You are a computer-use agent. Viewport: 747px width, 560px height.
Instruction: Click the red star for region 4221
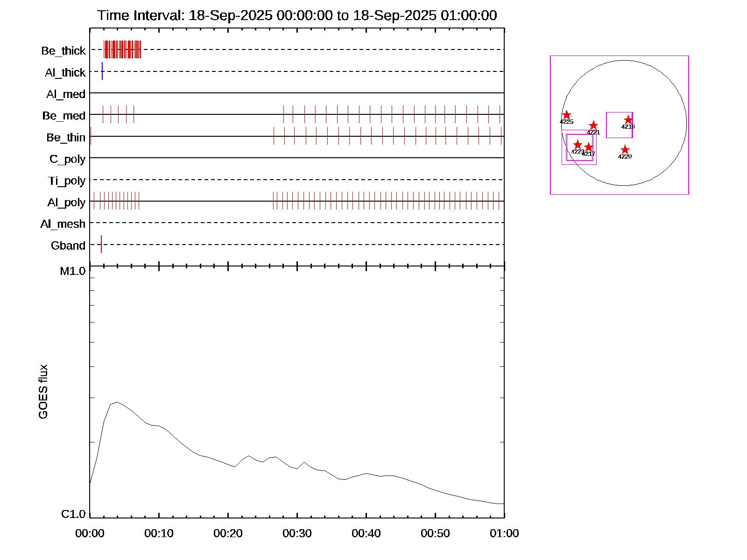coord(593,126)
